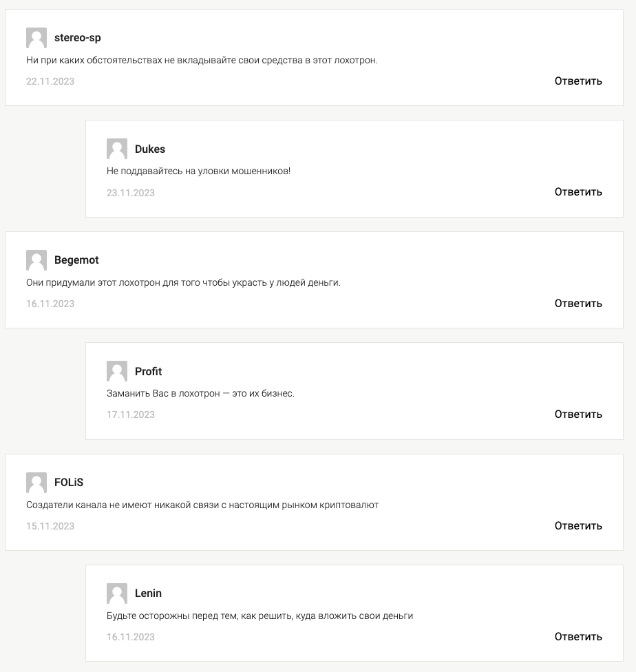Viewport: 636px width, 672px height.
Task: Open Begemot's avatar image
Action: pyautogui.click(x=36, y=260)
